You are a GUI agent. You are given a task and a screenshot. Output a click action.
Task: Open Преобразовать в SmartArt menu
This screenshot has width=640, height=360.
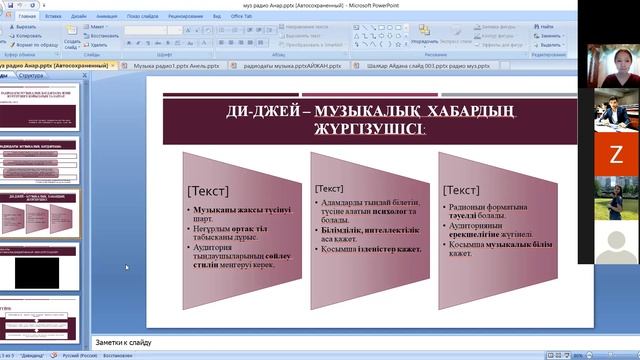(x=312, y=45)
